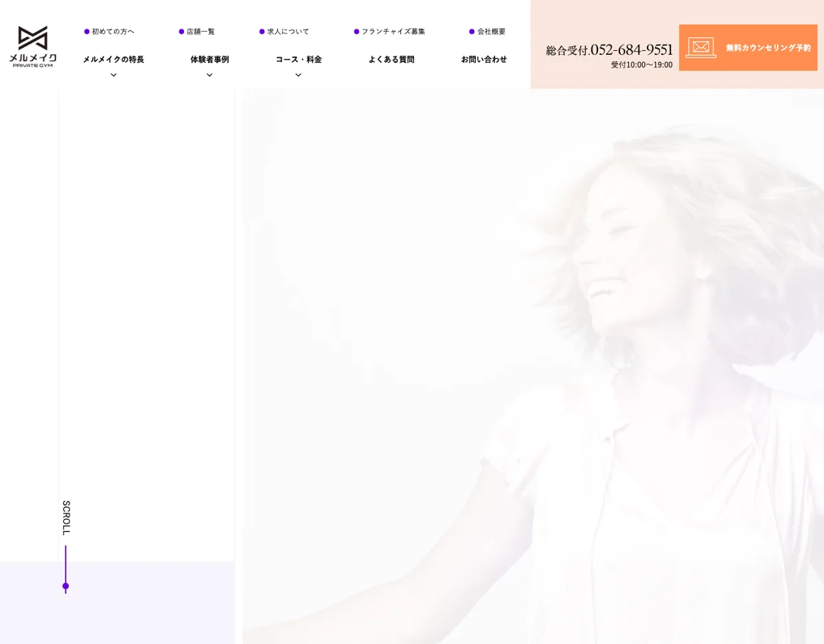The height and width of the screenshot is (644, 824).
Task: Click purple dot beside 店舗一覧
Action: click(x=181, y=32)
